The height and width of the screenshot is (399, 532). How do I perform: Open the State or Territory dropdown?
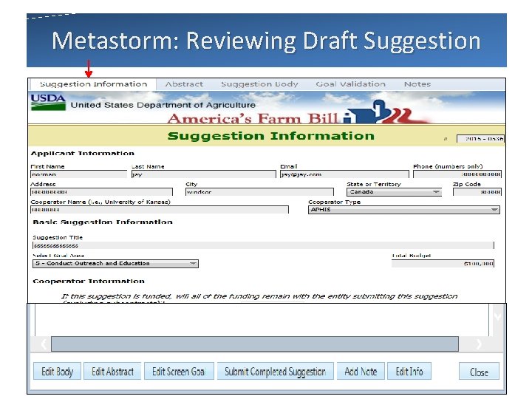(395, 192)
